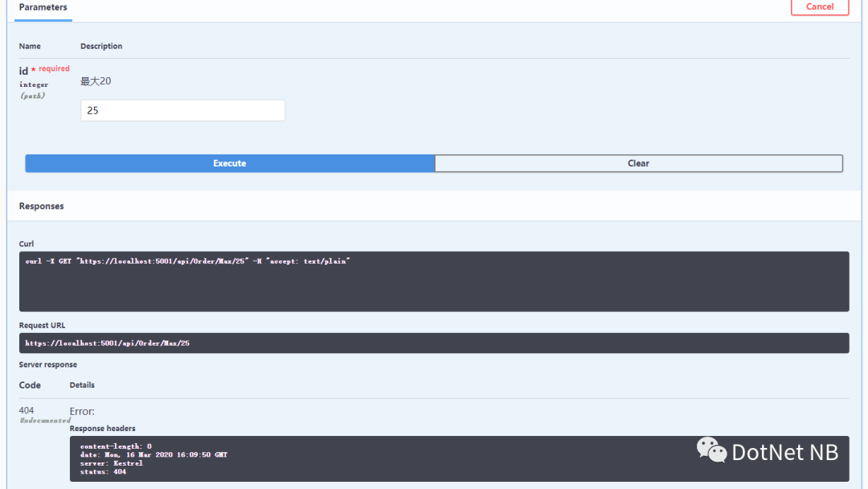Click the 'Undocumented' label under 404
868x489 pixels.
(45, 421)
